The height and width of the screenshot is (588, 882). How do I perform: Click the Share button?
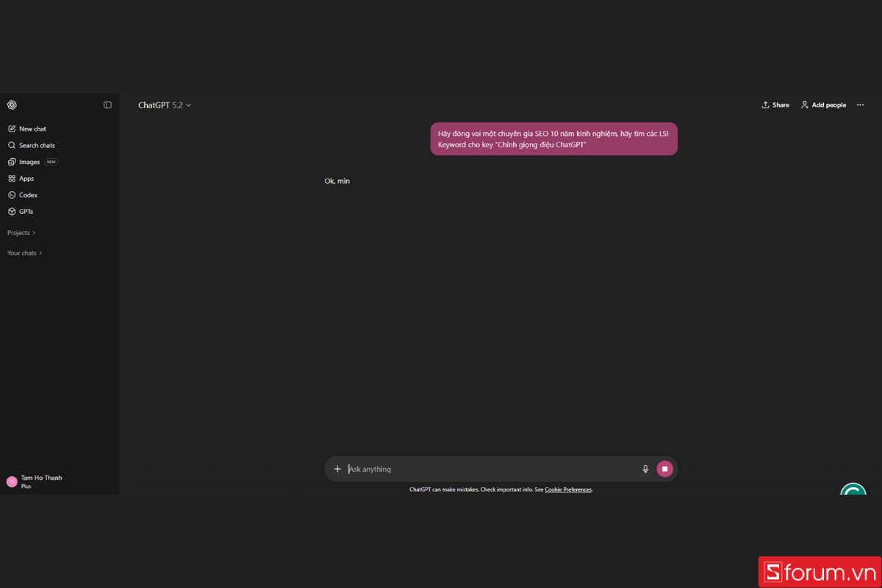click(775, 105)
